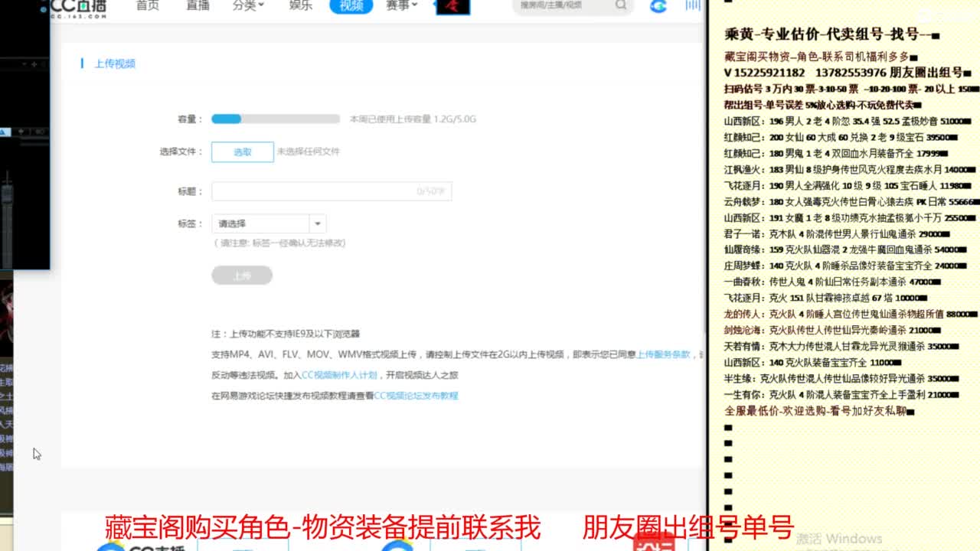Open the 上传服务条款 link
The height and width of the screenshot is (551, 980).
point(663,354)
